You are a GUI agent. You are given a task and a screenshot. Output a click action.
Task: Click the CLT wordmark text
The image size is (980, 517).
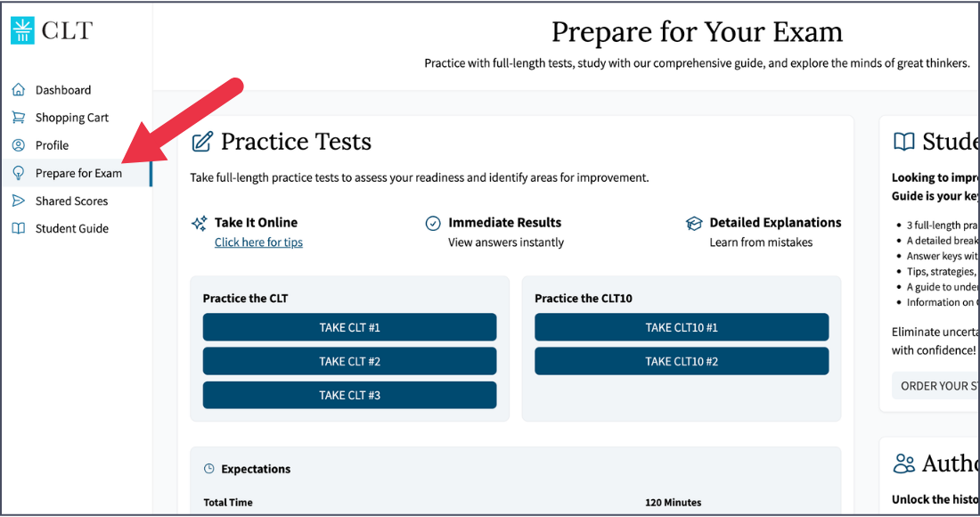67,30
